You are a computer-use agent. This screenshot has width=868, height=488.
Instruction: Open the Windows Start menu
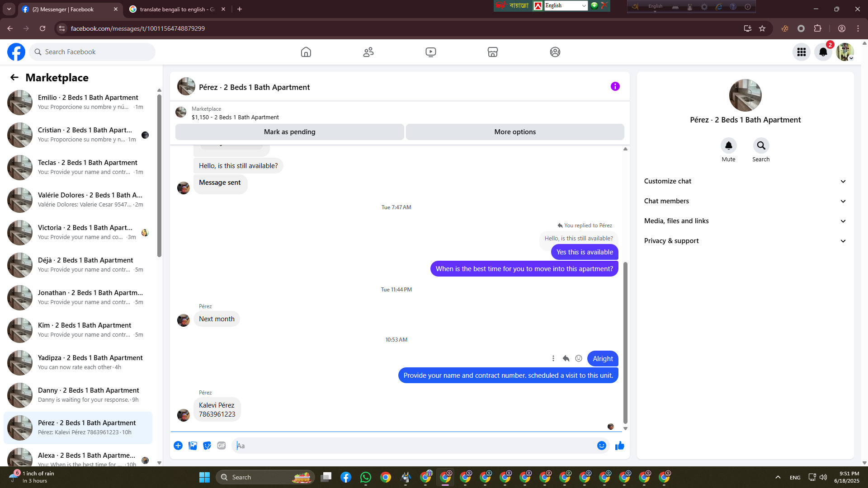point(204,477)
